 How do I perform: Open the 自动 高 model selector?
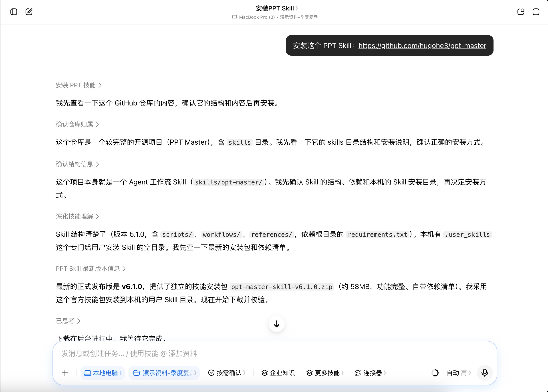pos(459,373)
